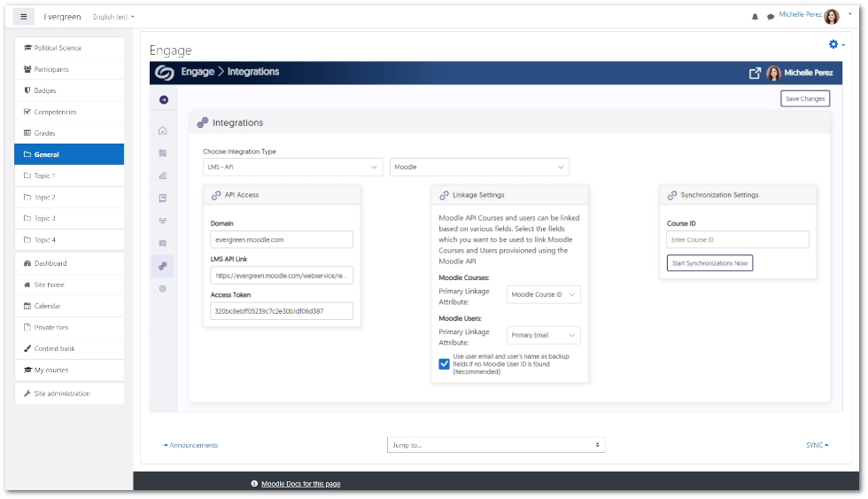Open Political Science in the nav drawer
868x499 pixels.
click(69, 48)
